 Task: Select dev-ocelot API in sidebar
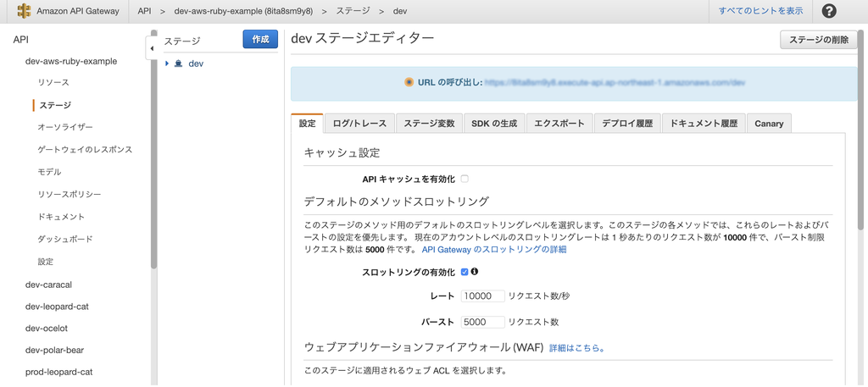(x=47, y=328)
